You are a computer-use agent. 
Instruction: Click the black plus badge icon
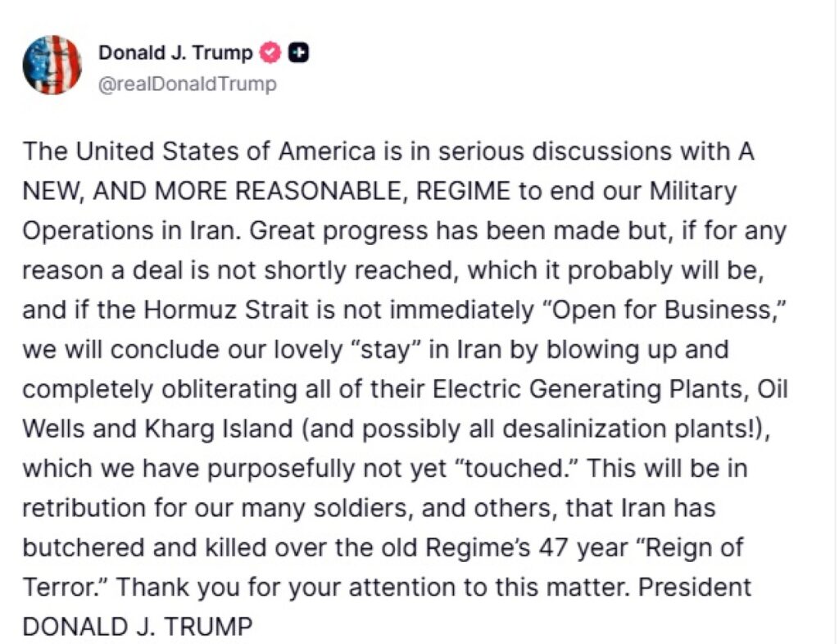pyautogui.click(x=300, y=53)
